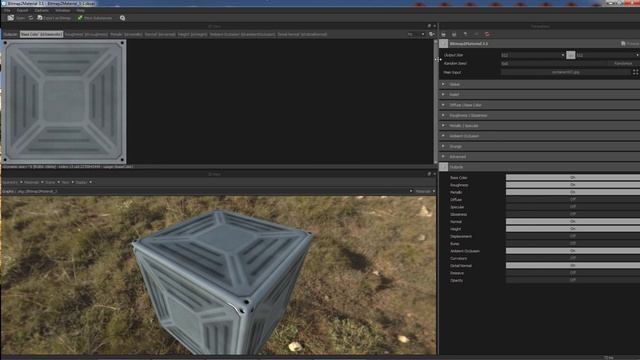
Task: Expand the Global parameters section
Action: (540, 84)
